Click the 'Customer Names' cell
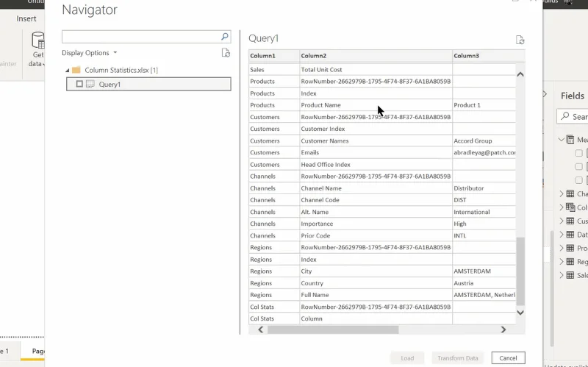The image size is (588, 367). (376, 140)
